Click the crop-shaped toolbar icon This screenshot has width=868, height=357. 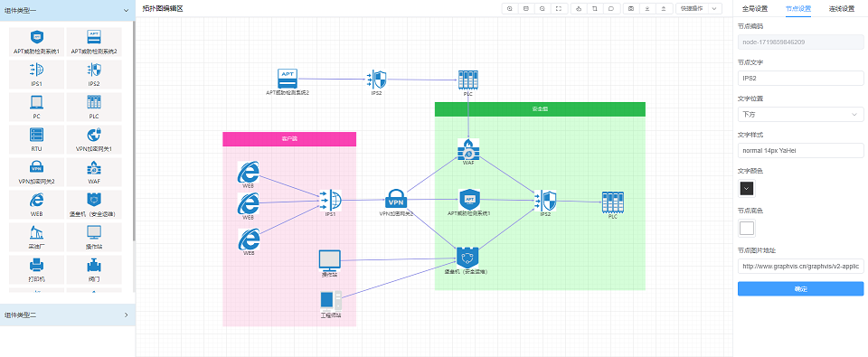pyautogui.click(x=595, y=8)
